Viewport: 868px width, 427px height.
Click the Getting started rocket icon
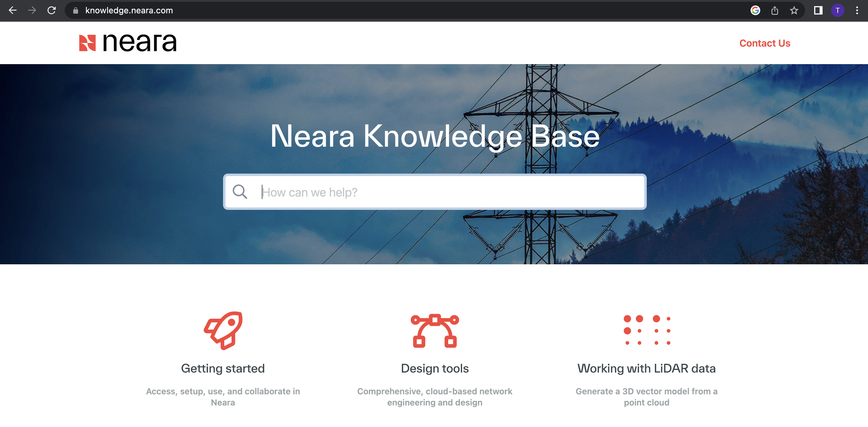tap(223, 330)
